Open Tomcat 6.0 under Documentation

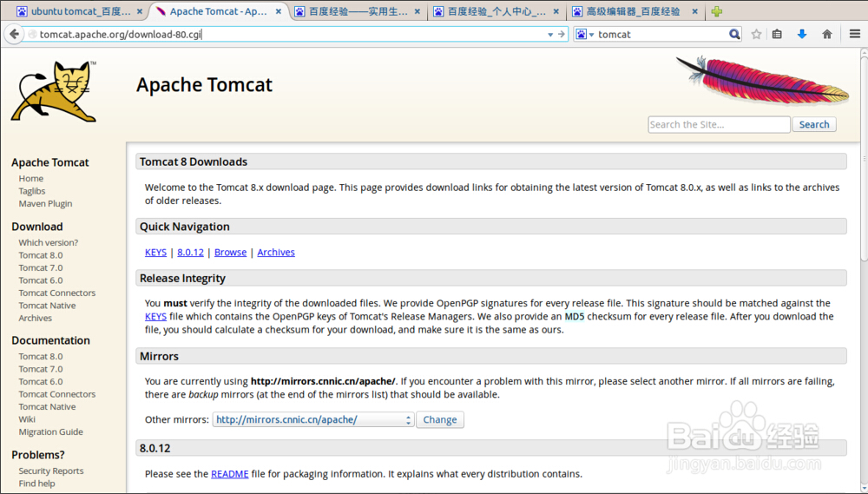point(41,382)
